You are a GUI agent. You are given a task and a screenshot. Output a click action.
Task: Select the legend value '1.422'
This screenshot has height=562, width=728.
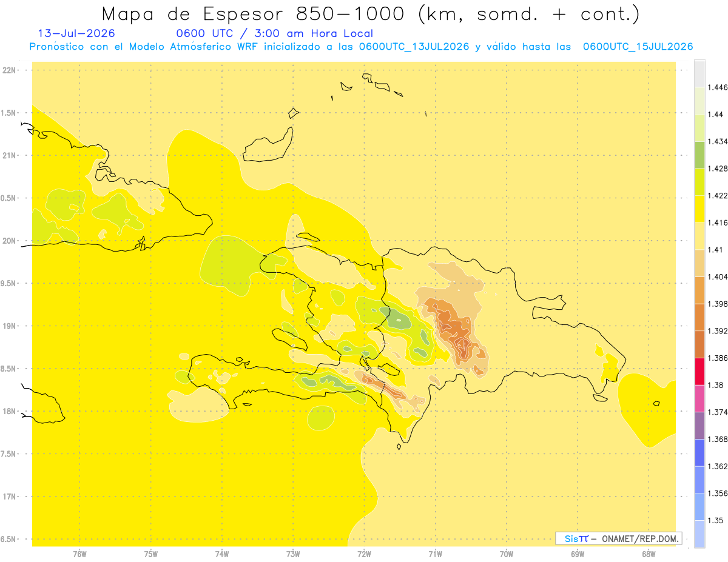point(718,195)
